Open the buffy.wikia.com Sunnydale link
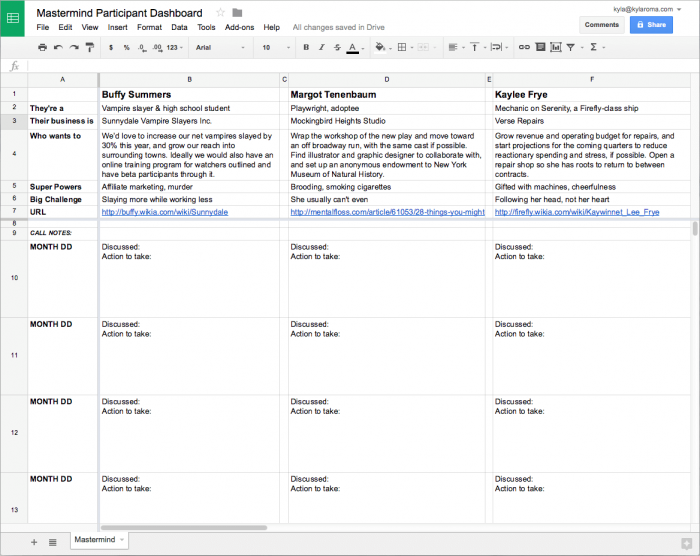 165,212
